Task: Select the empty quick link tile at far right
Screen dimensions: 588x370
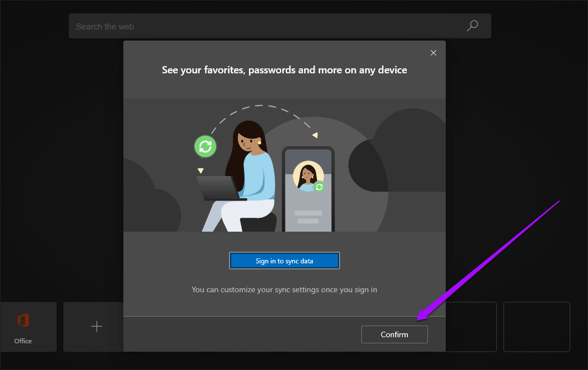Action: 536,327
